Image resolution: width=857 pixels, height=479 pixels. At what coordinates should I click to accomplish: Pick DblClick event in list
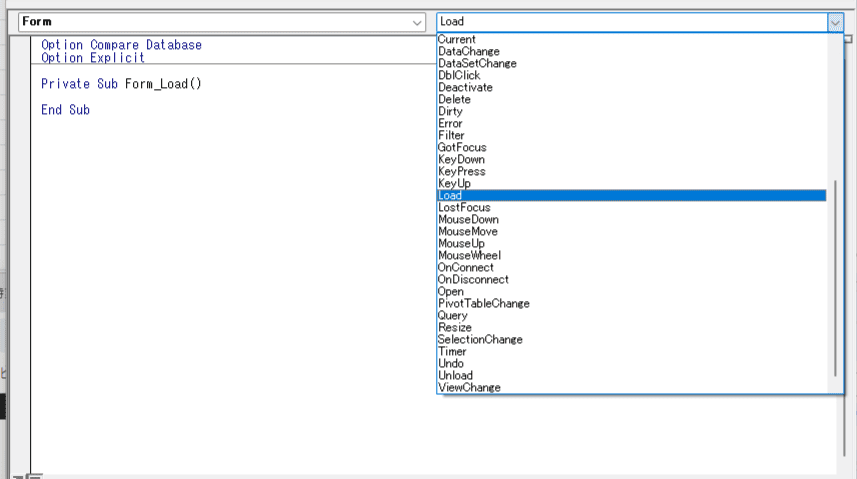point(632,75)
